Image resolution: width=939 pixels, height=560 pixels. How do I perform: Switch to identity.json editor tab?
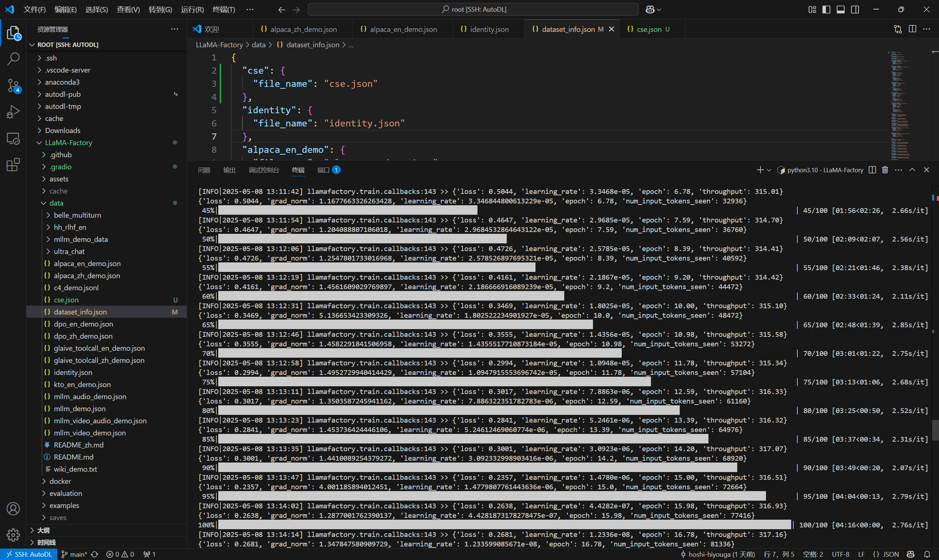[x=489, y=29]
